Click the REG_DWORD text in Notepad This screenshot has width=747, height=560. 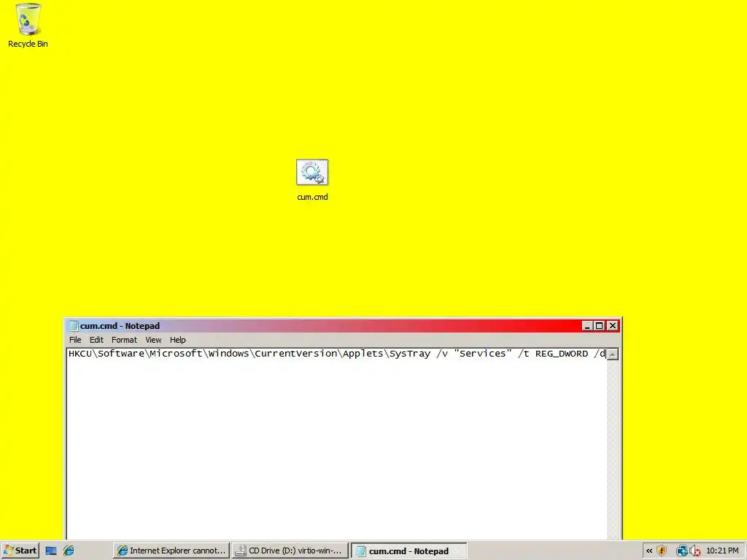[x=562, y=354]
